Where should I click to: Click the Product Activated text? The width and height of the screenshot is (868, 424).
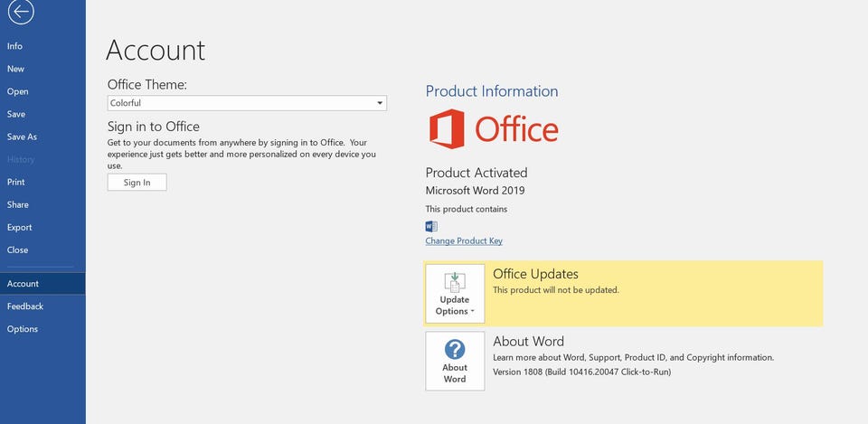click(476, 173)
